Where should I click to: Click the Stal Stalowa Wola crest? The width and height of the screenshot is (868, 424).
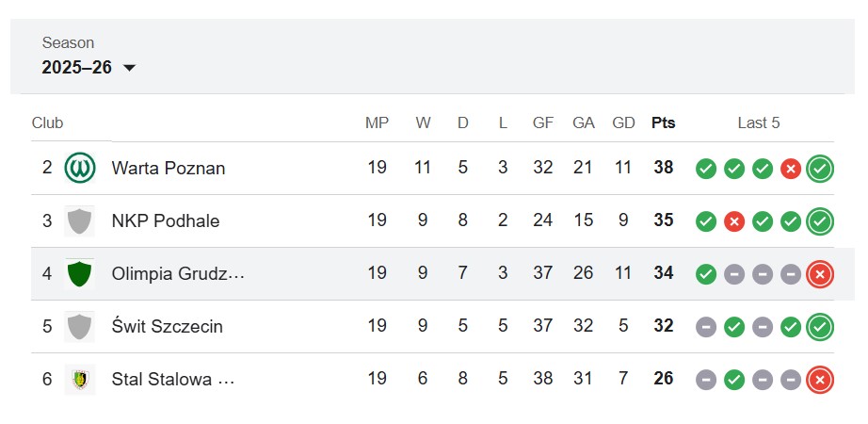80,380
